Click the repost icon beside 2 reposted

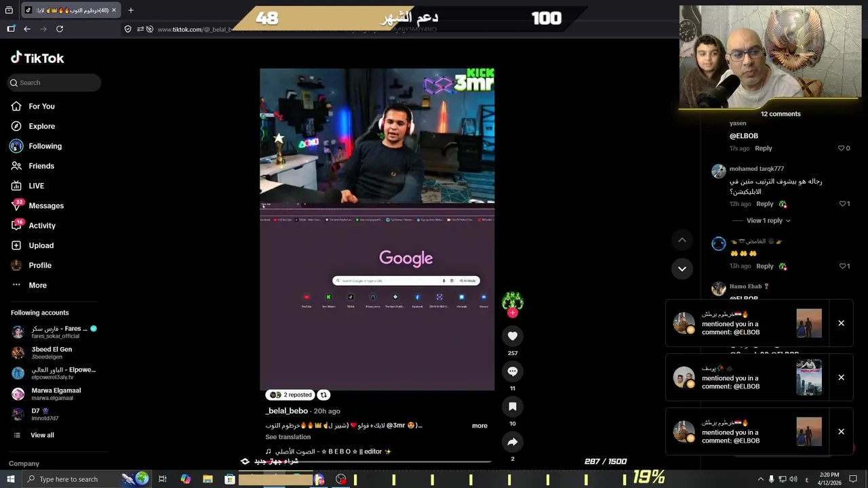[323, 395]
